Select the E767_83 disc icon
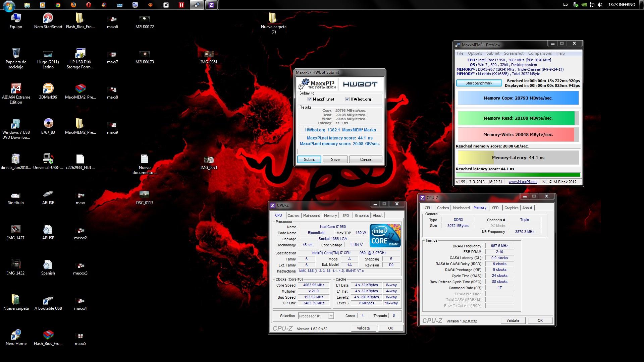 pos(48,126)
